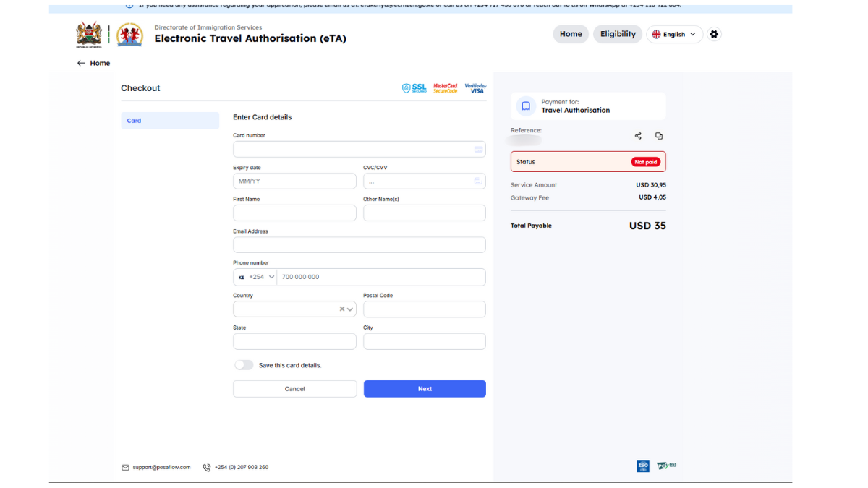This screenshot has height=488, width=868.
Task: Click the MasterCard SecureCode logo
Action: click(x=446, y=88)
